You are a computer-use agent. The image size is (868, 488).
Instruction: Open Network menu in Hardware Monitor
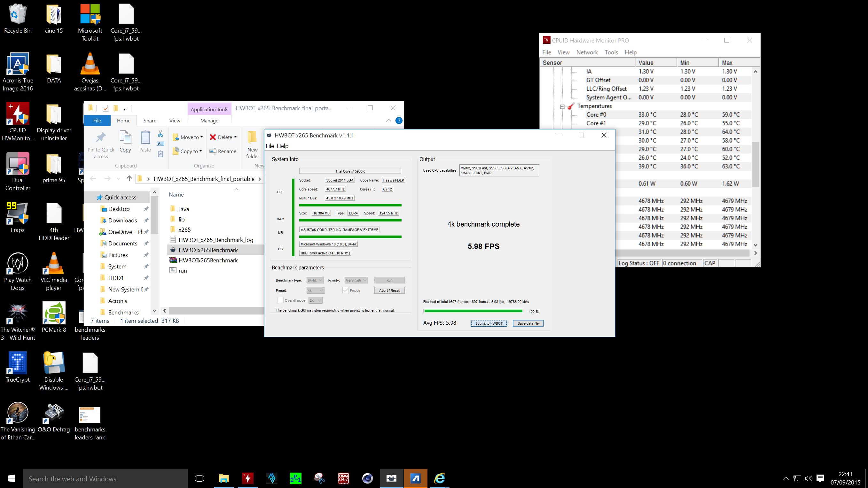tap(587, 52)
